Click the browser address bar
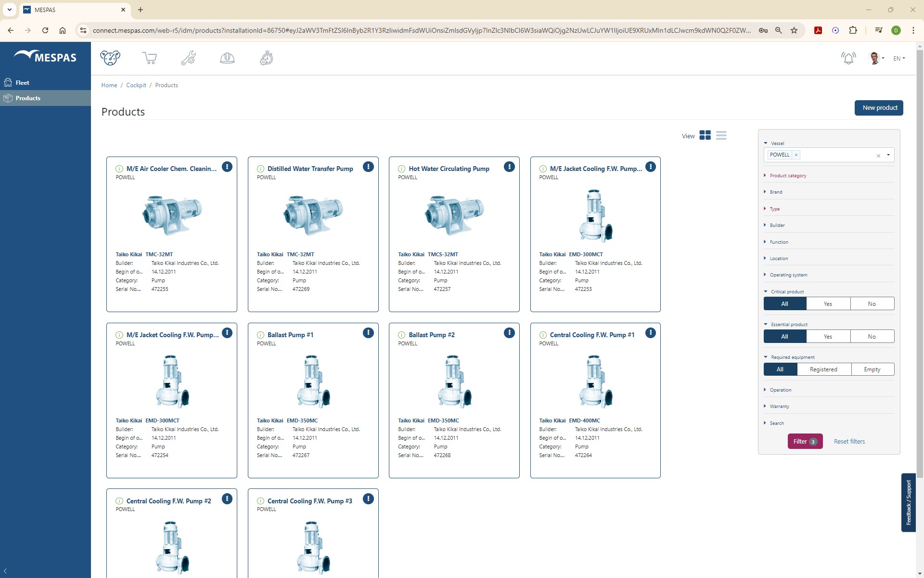The height and width of the screenshot is (578, 924). 421,30
